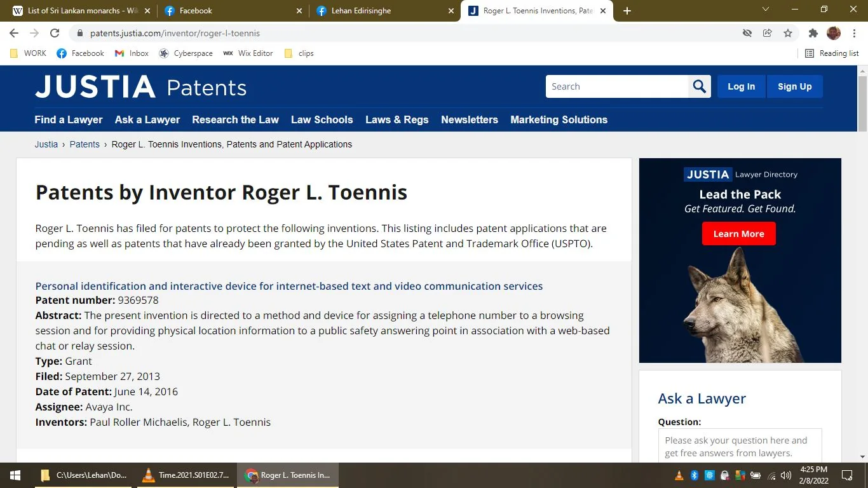
Task: Switch to the Lehan Edirisinghe tab
Action: click(385, 11)
